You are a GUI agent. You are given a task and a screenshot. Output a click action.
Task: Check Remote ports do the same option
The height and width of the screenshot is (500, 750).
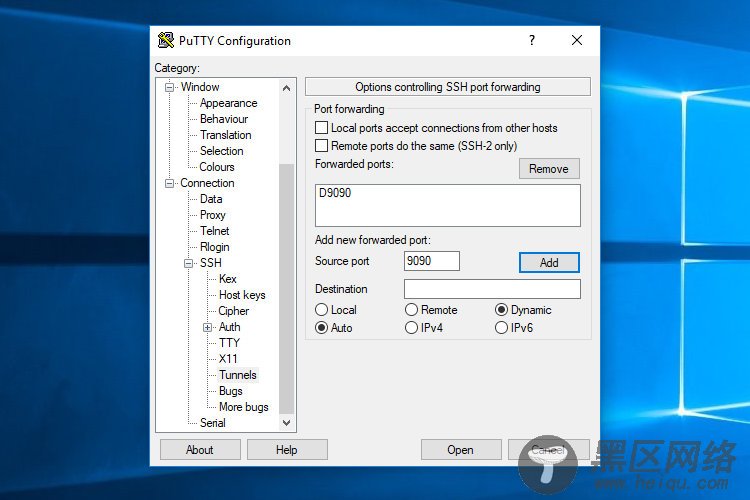321,145
